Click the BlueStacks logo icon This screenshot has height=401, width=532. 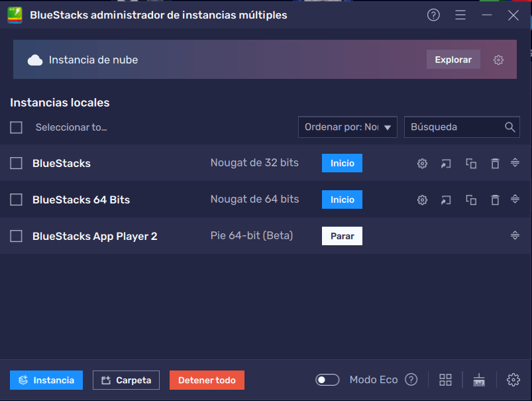15,15
